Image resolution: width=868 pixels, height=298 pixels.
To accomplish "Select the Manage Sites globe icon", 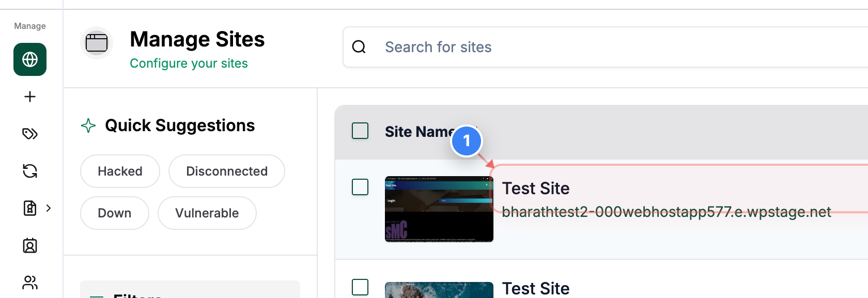I will (x=29, y=59).
